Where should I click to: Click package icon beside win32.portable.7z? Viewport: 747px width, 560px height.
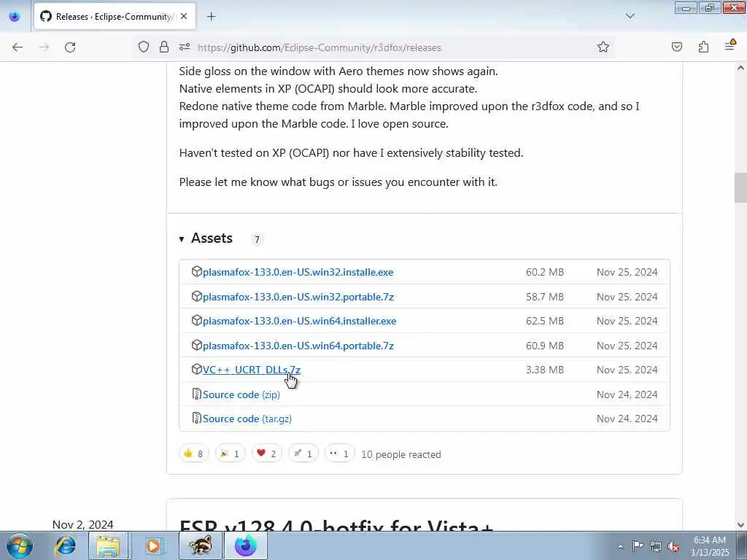point(196,296)
